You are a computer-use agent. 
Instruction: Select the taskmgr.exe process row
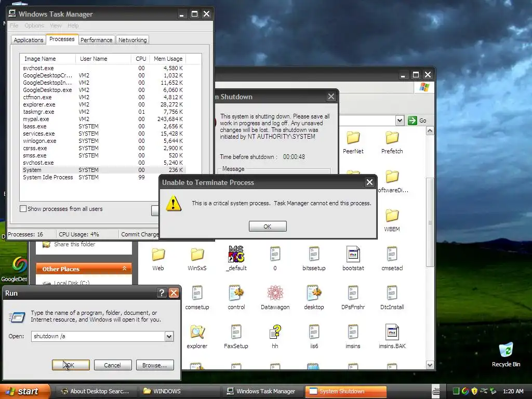click(103, 112)
